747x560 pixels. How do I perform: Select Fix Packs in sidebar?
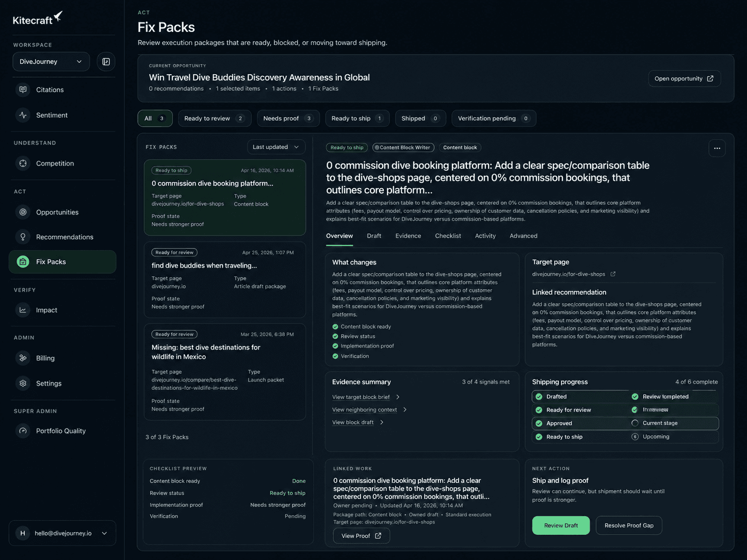pyautogui.click(x=62, y=261)
